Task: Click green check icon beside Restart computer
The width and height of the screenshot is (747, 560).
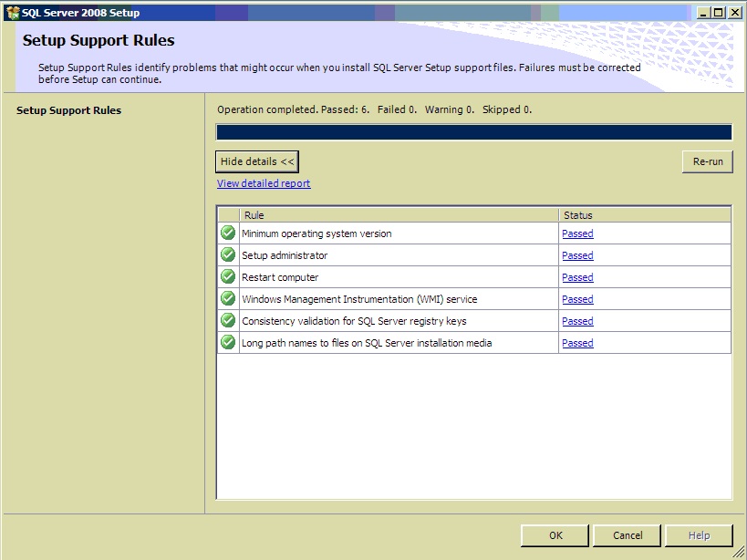Action: [228, 276]
